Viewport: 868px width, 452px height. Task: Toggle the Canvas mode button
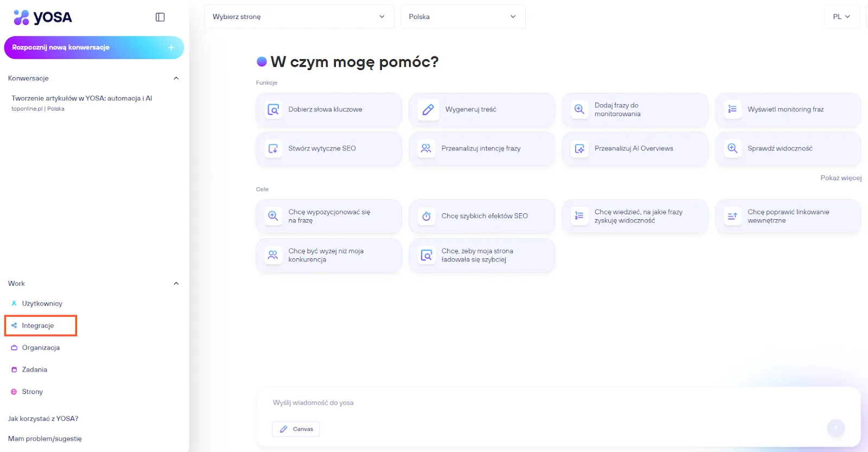[x=296, y=429]
